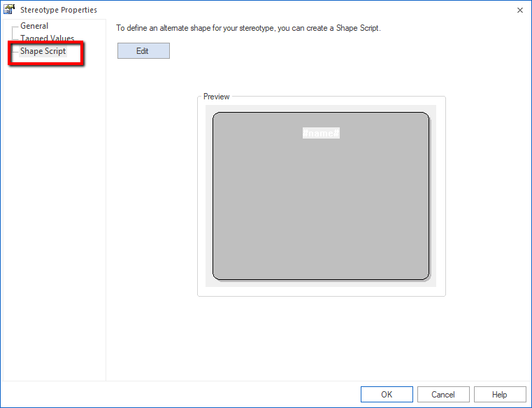
Task: Click the Preview group label
Action: (216, 97)
